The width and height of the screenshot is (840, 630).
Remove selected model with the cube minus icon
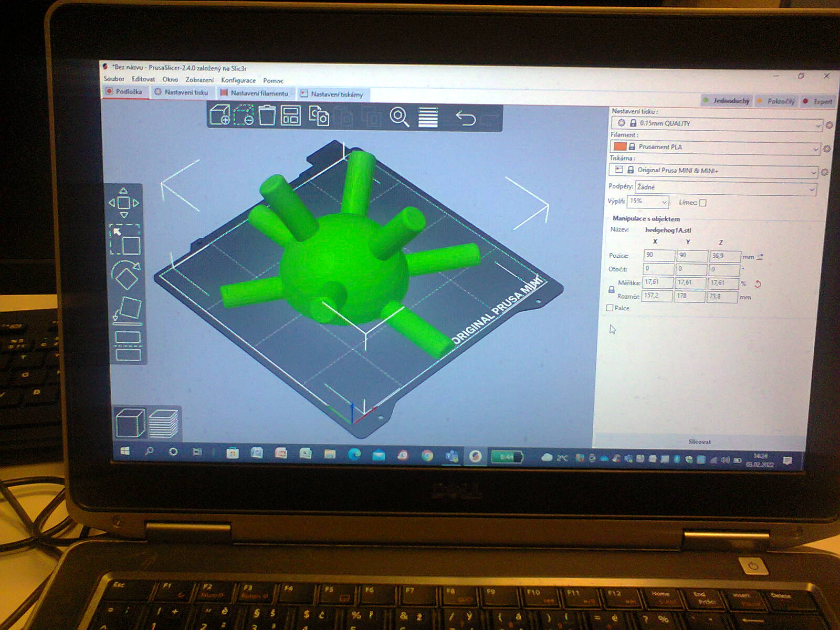pyautogui.click(x=244, y=115)
